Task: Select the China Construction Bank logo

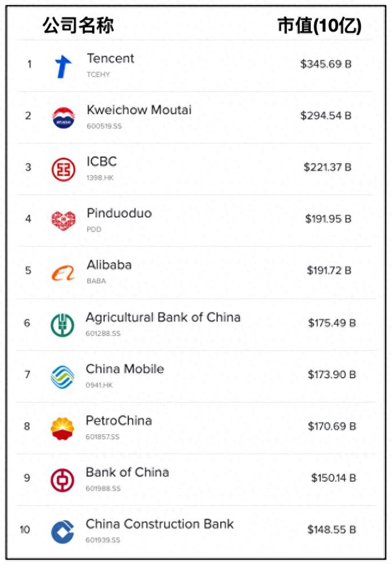Action: pyautogui.click(x=62, y=531)
